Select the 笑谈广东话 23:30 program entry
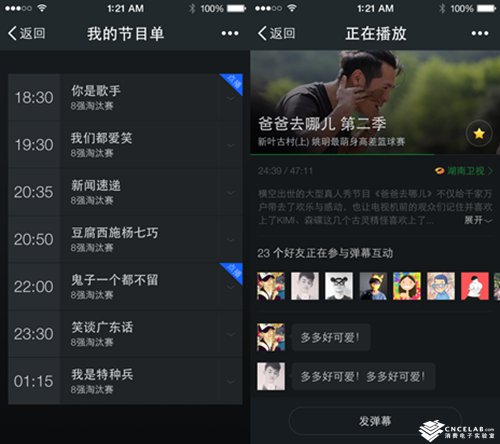This screenshot has width=500, height=444. tap(125, 334)
